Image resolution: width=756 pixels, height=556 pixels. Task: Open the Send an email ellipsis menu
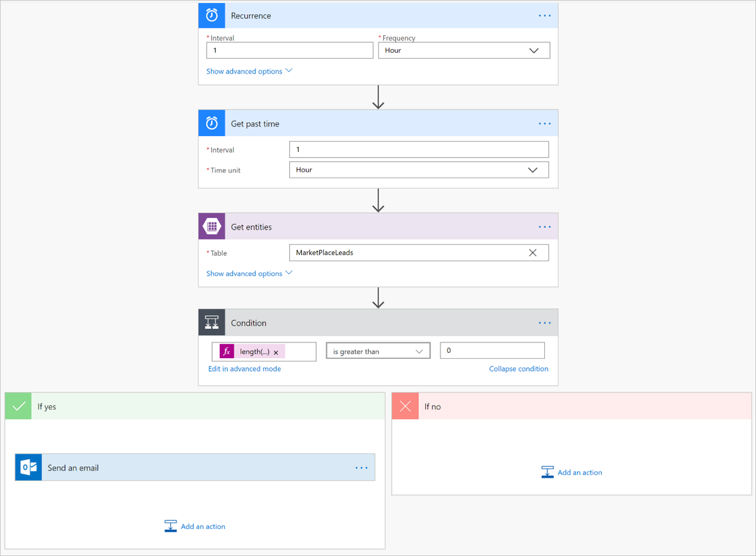[362, 467]
